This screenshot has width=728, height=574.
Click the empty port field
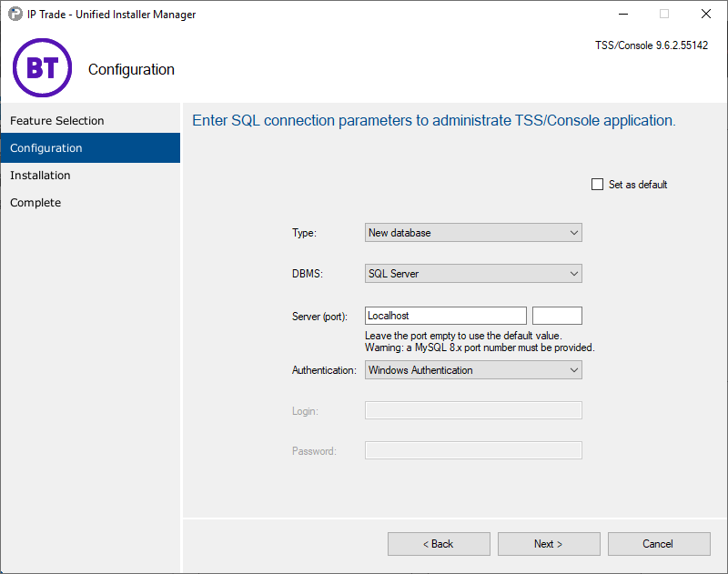click(x=557, y=315)
